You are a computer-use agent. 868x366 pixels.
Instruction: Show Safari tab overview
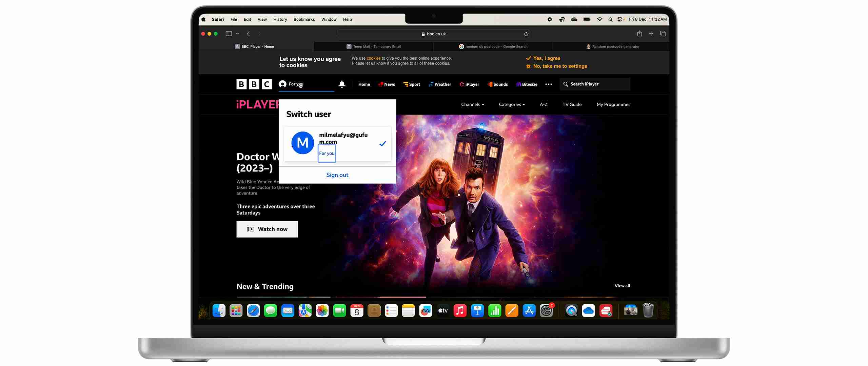(x=663, y=34)
